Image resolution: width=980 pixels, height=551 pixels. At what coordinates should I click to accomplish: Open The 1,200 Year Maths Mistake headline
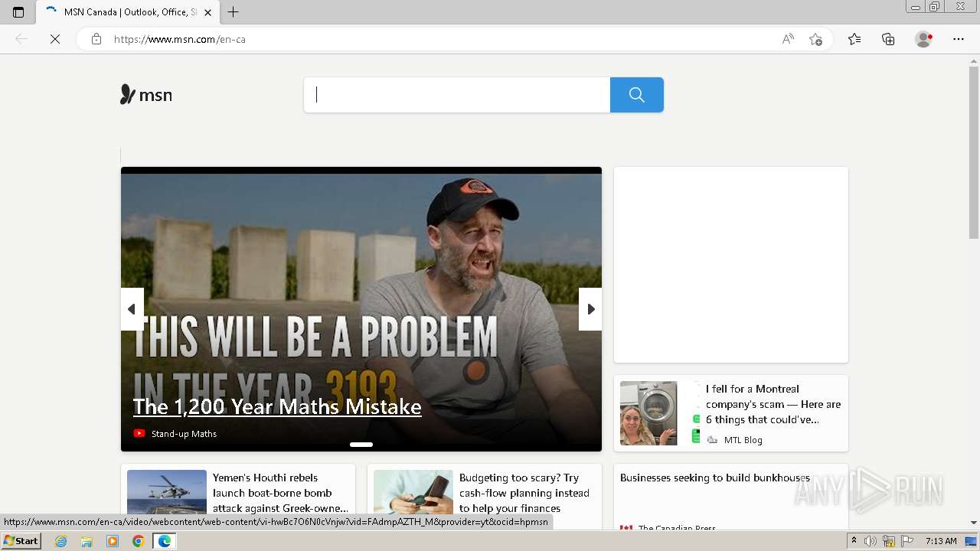point(277,406)
